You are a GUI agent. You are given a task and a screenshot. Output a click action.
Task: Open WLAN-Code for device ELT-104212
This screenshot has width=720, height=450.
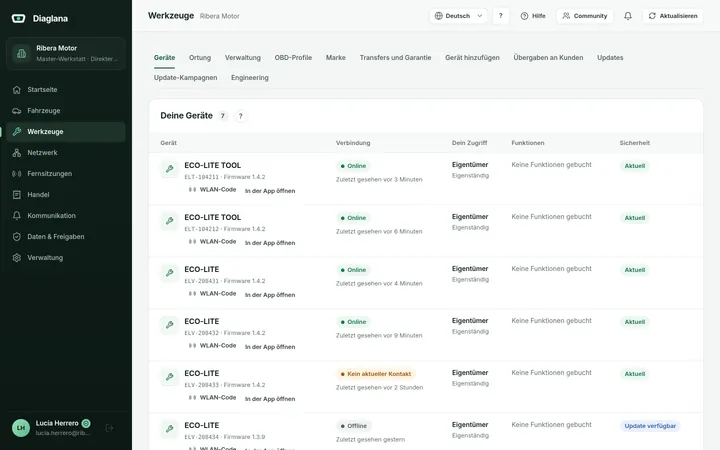pos(212,242)
